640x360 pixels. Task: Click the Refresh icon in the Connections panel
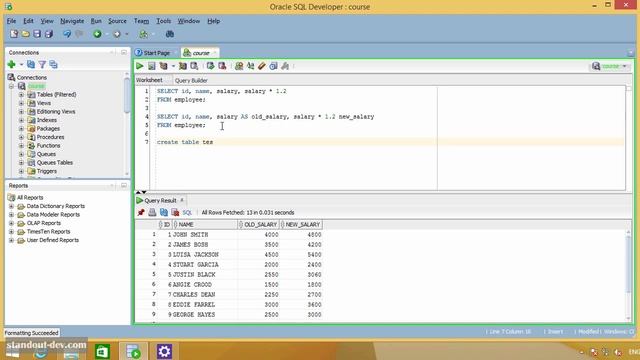click(31, 64)
